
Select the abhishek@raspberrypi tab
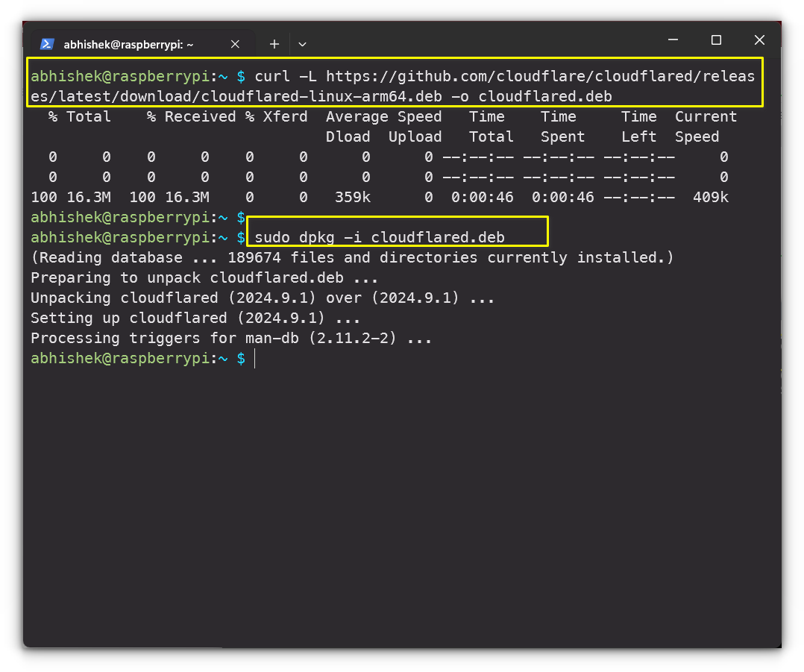(128, 45)
